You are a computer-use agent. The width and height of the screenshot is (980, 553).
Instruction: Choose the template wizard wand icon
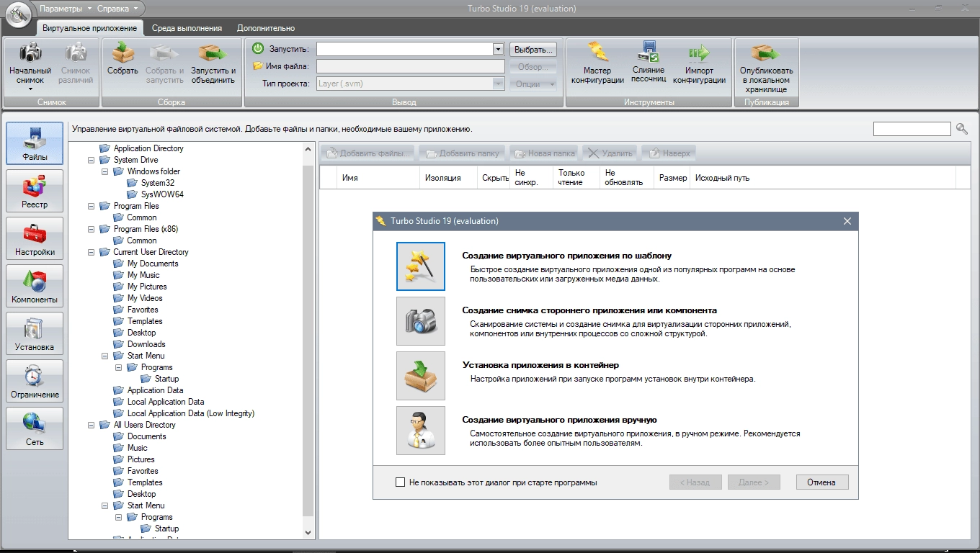(421, 266)
